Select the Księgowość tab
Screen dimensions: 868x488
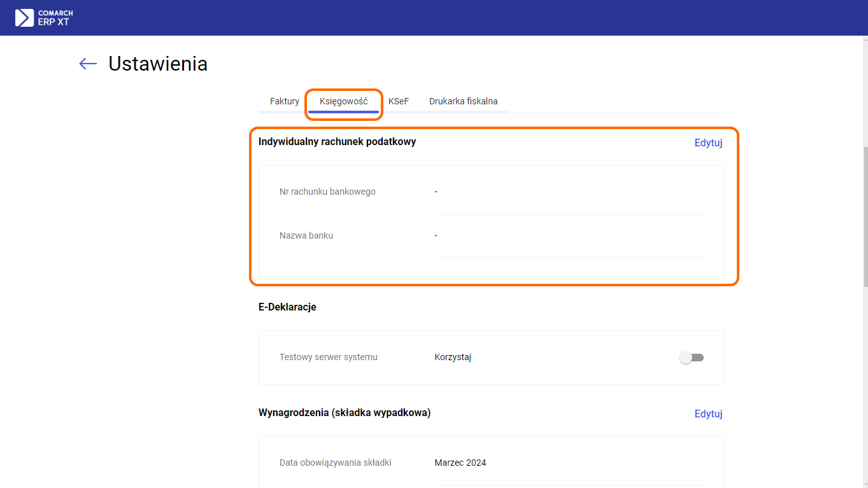[x=344, y=102]
